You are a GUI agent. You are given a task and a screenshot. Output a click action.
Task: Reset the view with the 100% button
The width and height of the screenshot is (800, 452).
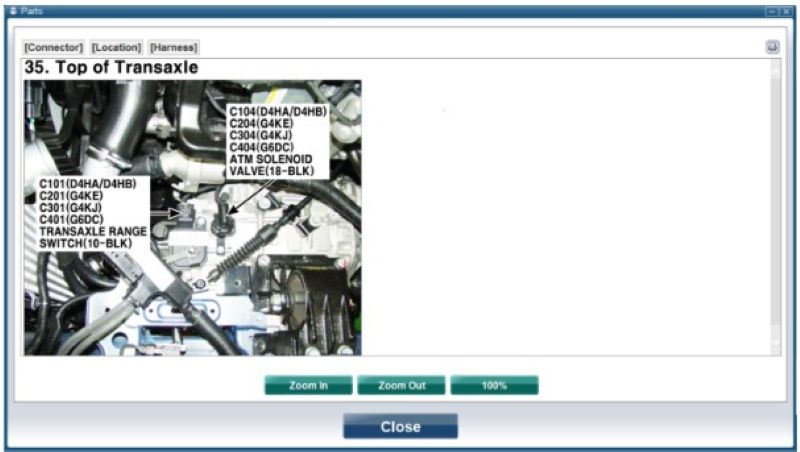coord(494,385)
